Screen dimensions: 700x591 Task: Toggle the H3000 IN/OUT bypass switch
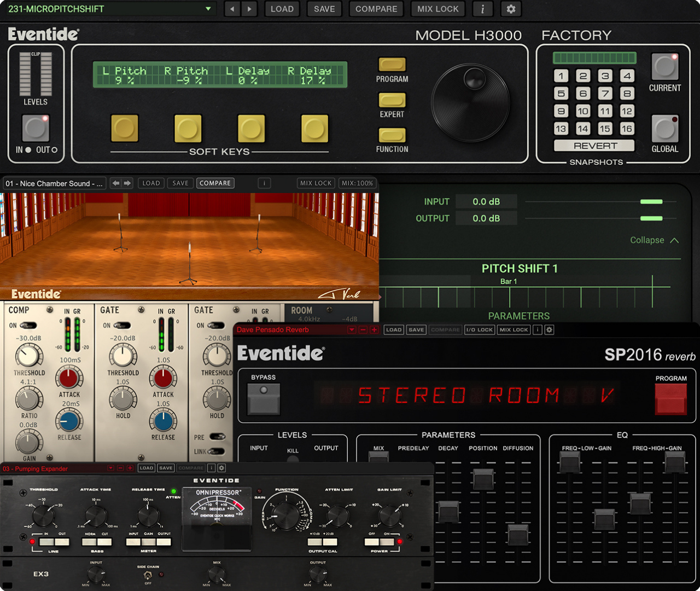36,128
